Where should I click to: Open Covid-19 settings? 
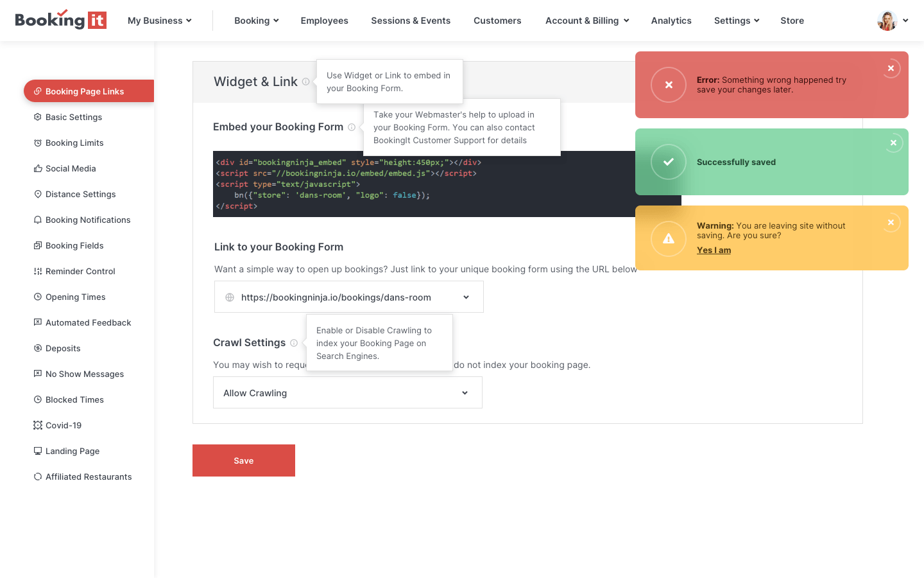click(x=64, y=425)
